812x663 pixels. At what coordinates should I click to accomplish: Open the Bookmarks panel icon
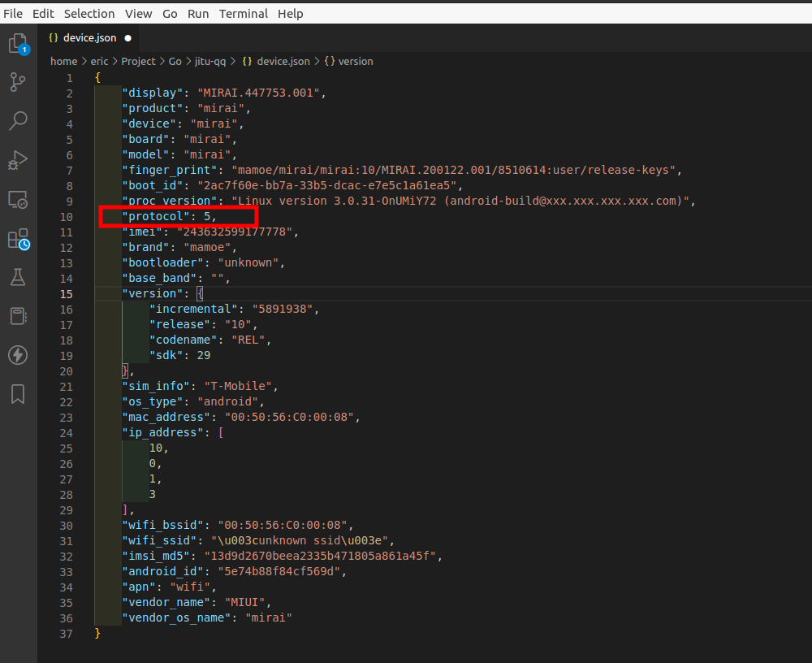click(17, 394)
